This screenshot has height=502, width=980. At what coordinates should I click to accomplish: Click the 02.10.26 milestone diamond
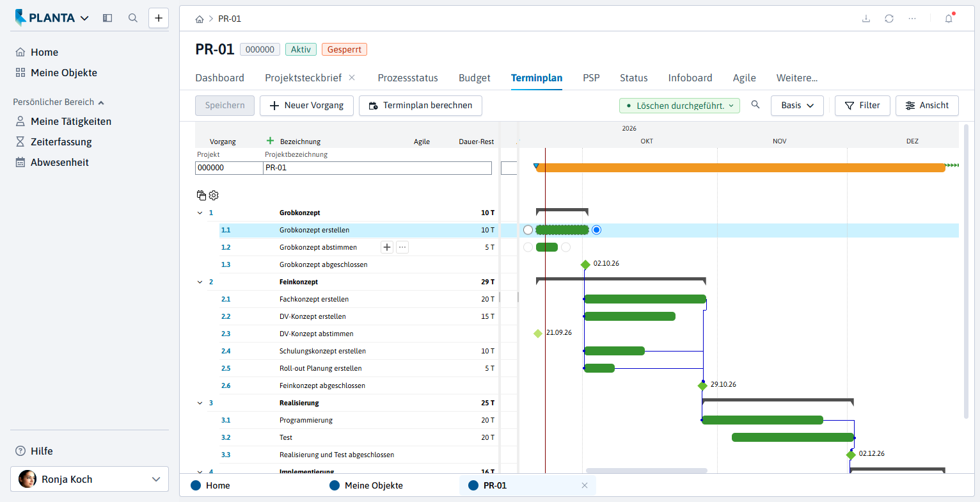(x=585, y=264)
